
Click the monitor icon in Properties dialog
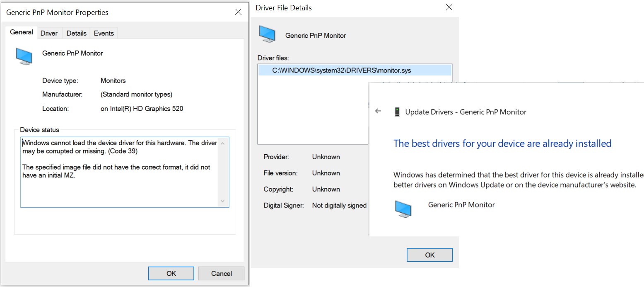pos(24,56)
